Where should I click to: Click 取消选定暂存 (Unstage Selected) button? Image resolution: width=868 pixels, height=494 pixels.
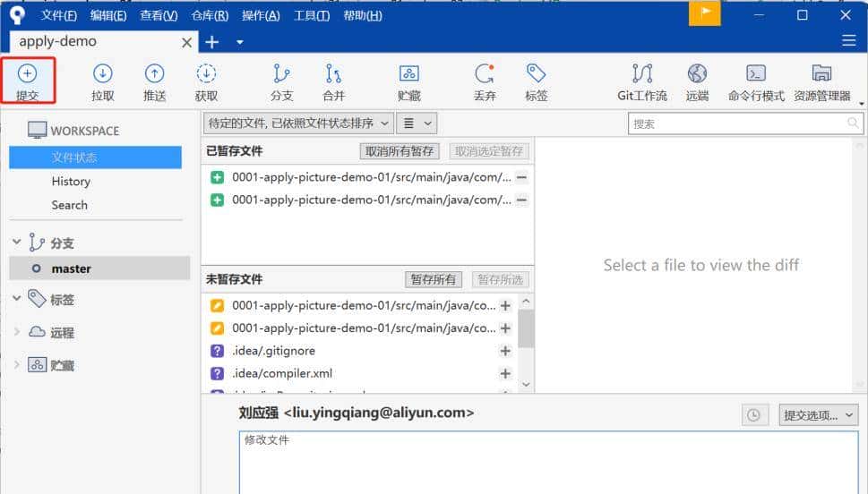pos(489,151)
